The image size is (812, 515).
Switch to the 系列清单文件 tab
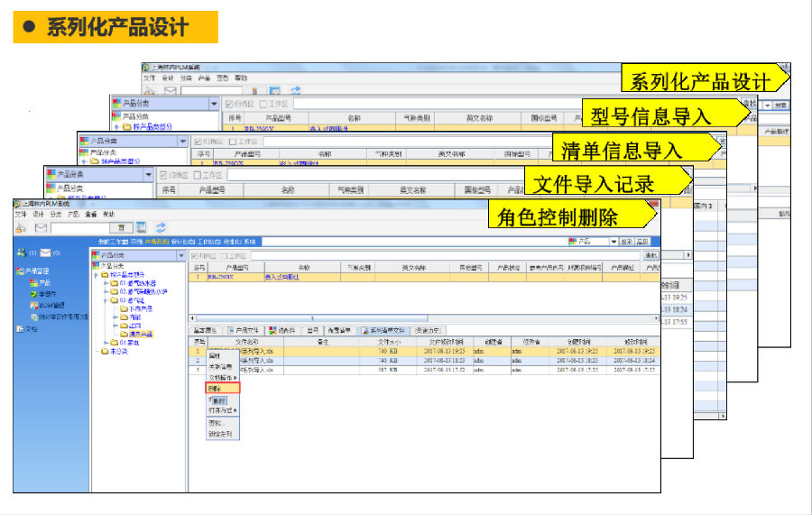387,330
